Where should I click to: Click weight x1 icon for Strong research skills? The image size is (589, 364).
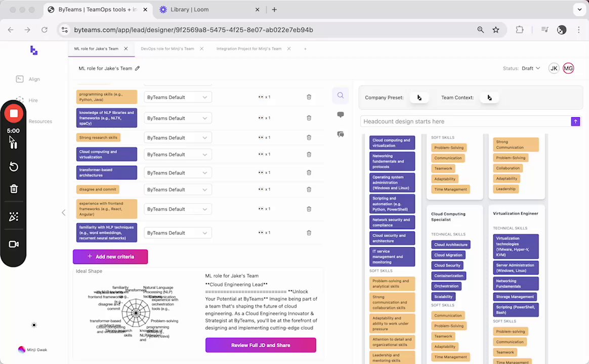coord(264,138)
